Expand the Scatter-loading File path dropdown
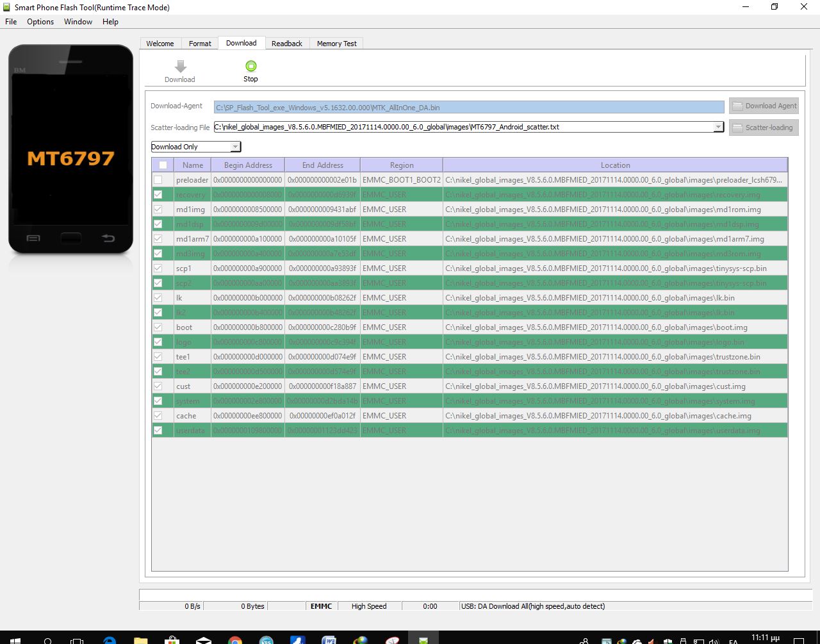The image size is (820, 644). [718, 127]
